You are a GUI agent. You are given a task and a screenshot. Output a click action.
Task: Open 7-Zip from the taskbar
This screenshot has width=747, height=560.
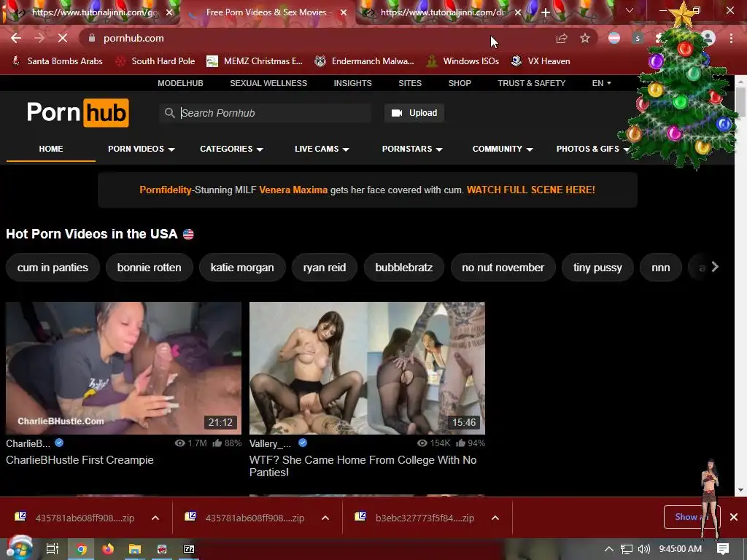pyautogui.click(x=189, y=549)
